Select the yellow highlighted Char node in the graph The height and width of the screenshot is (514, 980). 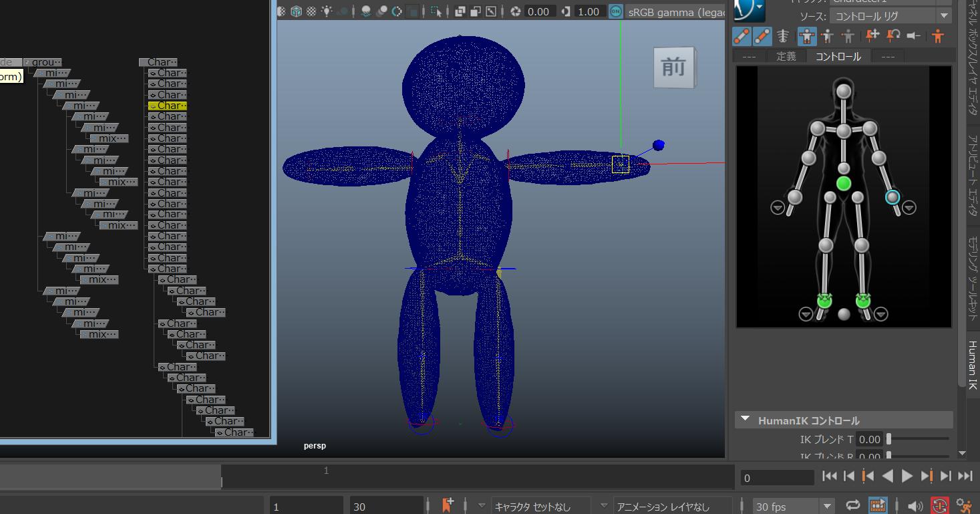coord(168,106)
